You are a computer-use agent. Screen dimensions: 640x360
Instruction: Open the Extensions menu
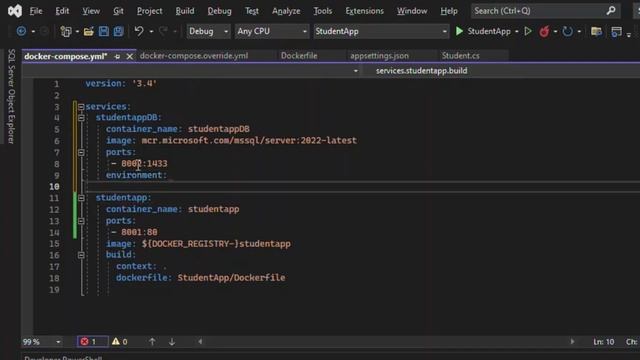[x=364, y=11]
